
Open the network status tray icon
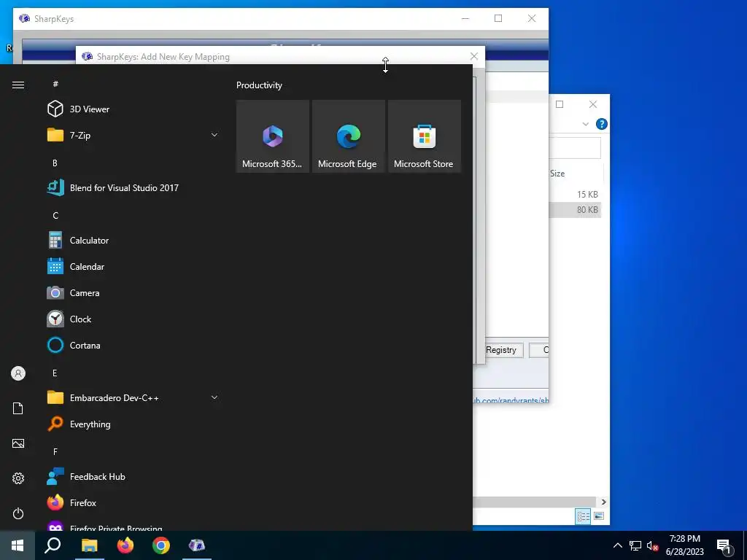pyautogui.click(x=635, y=545)
